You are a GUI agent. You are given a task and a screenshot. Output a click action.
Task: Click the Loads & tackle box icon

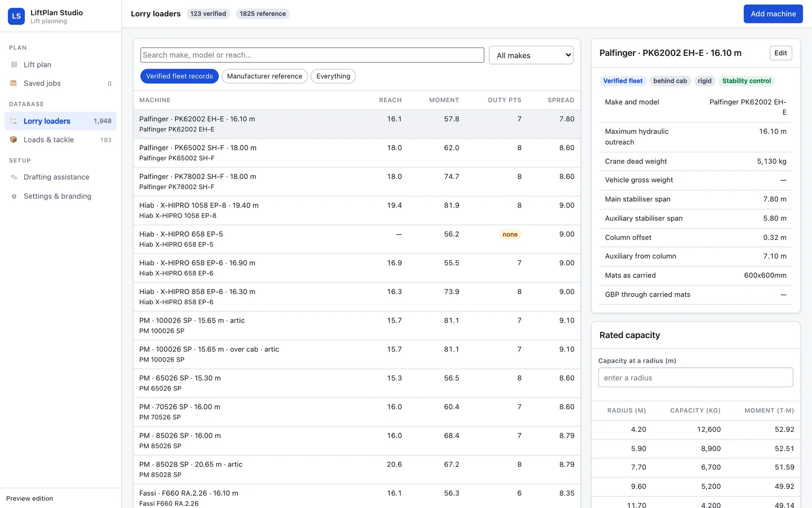point(14,140)
